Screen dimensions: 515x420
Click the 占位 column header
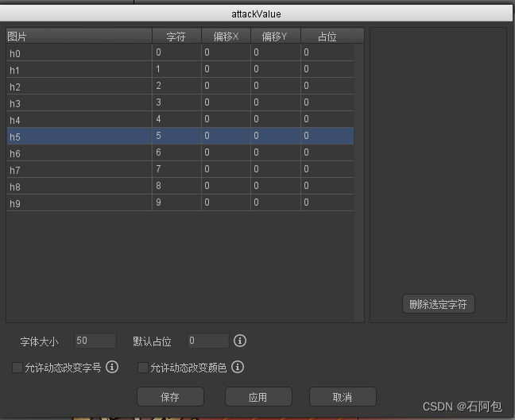coord(332,36)
